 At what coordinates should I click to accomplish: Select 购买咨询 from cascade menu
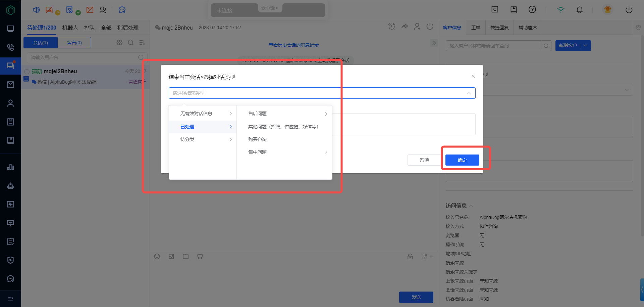click(257, 139)
